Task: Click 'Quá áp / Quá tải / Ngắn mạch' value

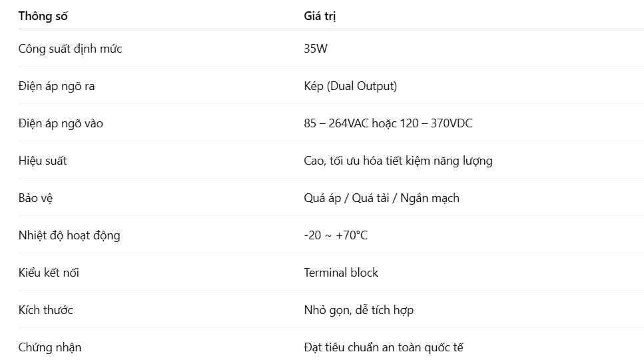Action: (x=382, y=198)
